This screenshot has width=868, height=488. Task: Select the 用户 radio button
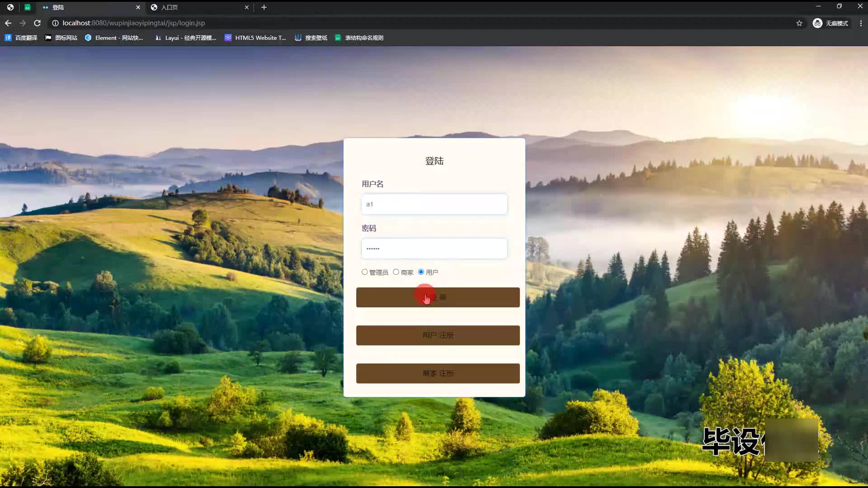pos(421,272)
